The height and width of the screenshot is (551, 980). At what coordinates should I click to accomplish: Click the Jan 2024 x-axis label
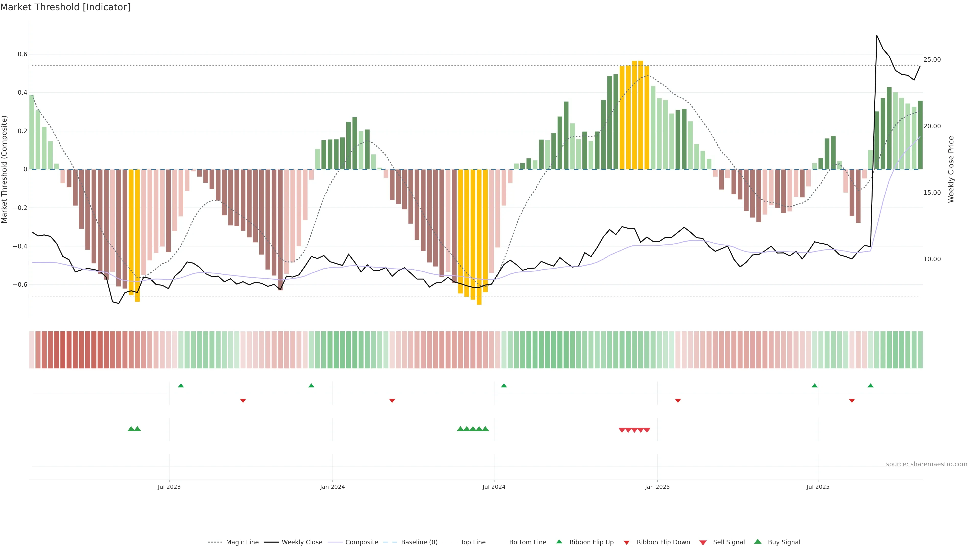pyautogui.click(x=332, y=487)
